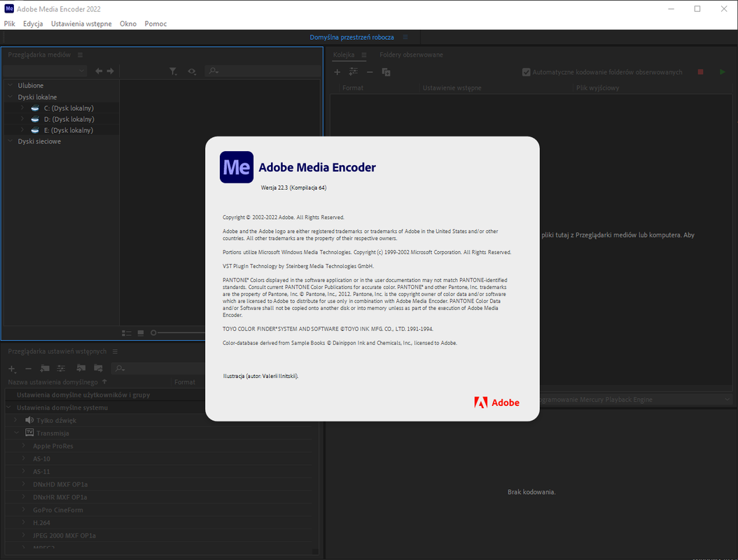The height and width of the screenshot is (560, 738).
Task: Switch to the Kolejka tab
Action: 344,55
